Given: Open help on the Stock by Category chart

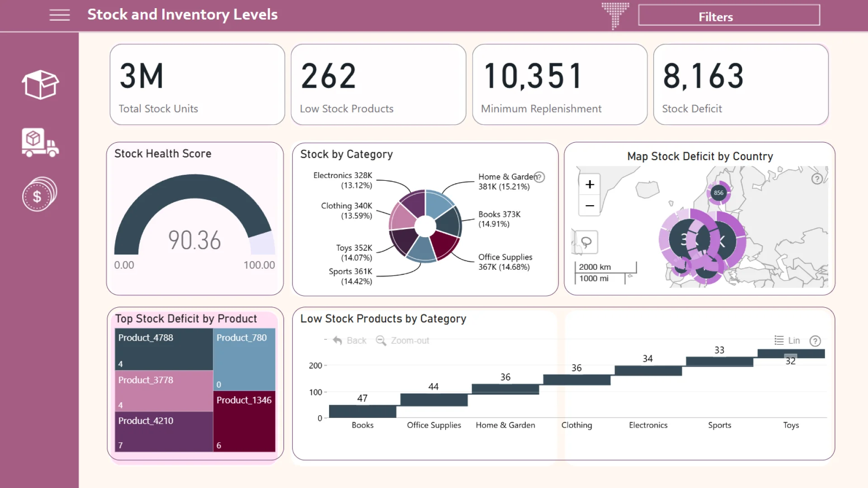Looking at the screenshot, I should tap(540, 177).
